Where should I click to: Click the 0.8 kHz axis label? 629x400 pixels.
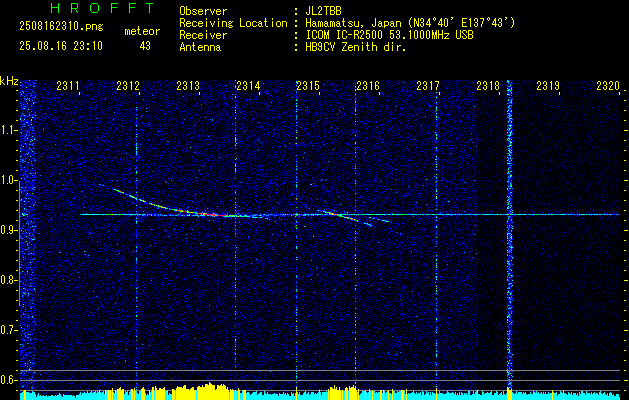[9, 280]
